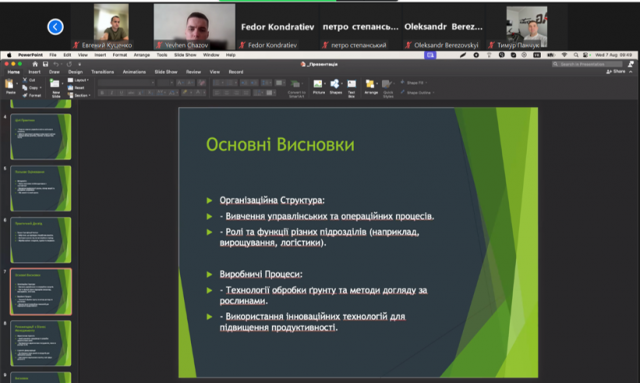The width and height of the screenshot is (640, 383).
Task: Select slide 6 thumbnail
Action: 40,240
